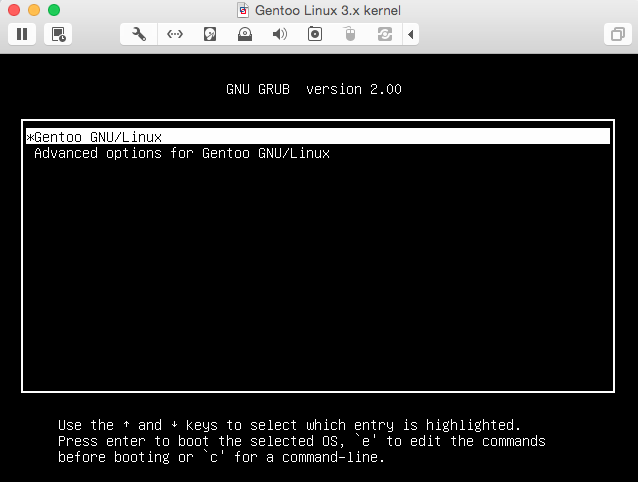638x482 pixels.
Task: Click the GNU GRUB version 2.00 header
Action: [x=314, y=89]
